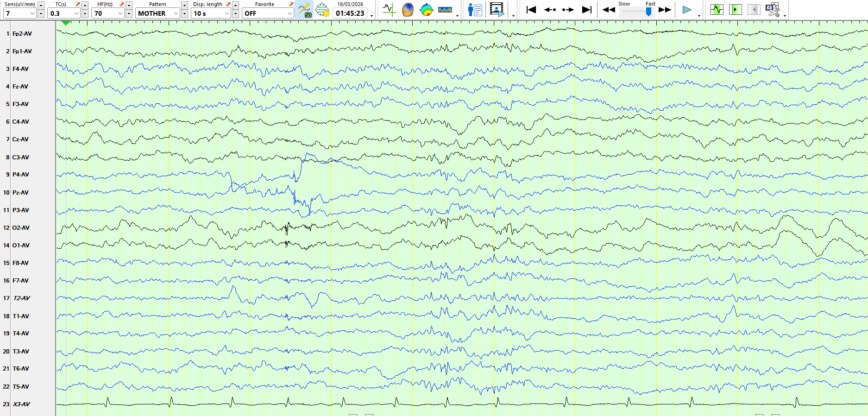
Task: Expand the mapping tools overflow arrow
Action: (x=457, y=16)
